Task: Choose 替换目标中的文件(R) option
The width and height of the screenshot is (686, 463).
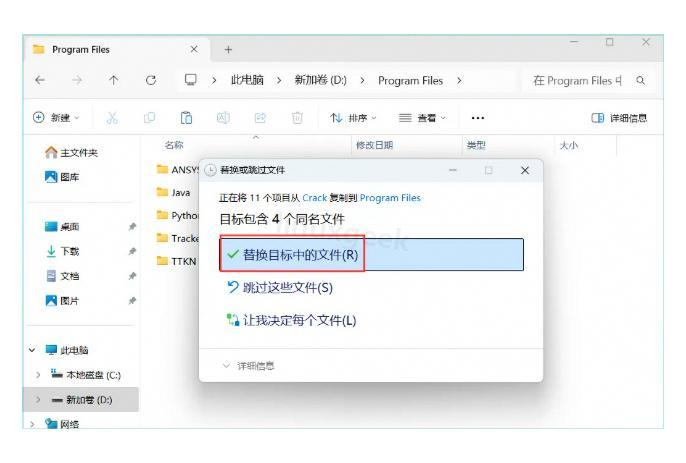Action: click(x=371, y=255)
